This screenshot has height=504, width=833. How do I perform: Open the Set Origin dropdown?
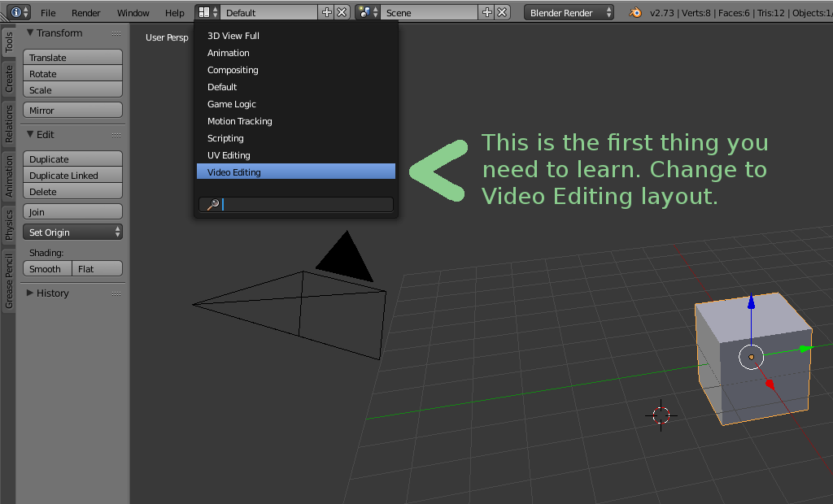(x=72, y=232)
